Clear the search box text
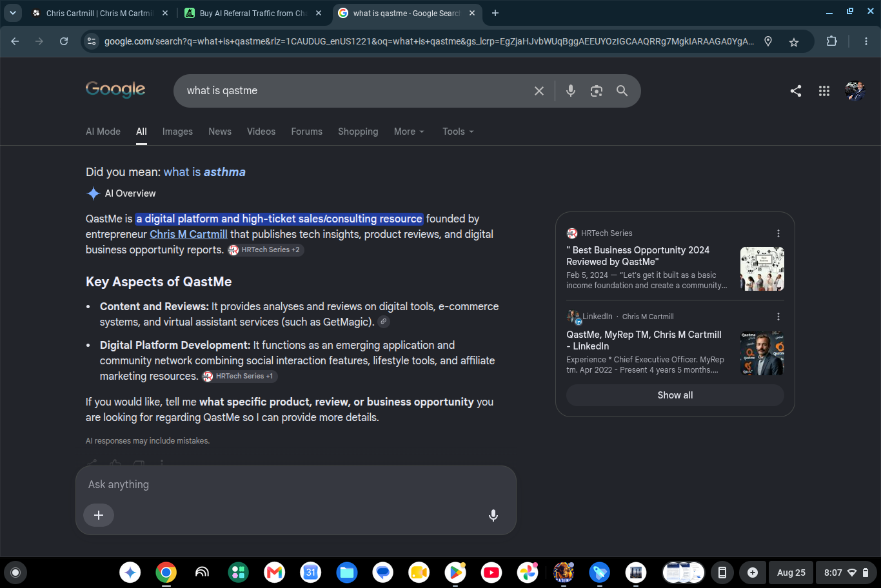The image size is (881, 588). click(539, 91)
